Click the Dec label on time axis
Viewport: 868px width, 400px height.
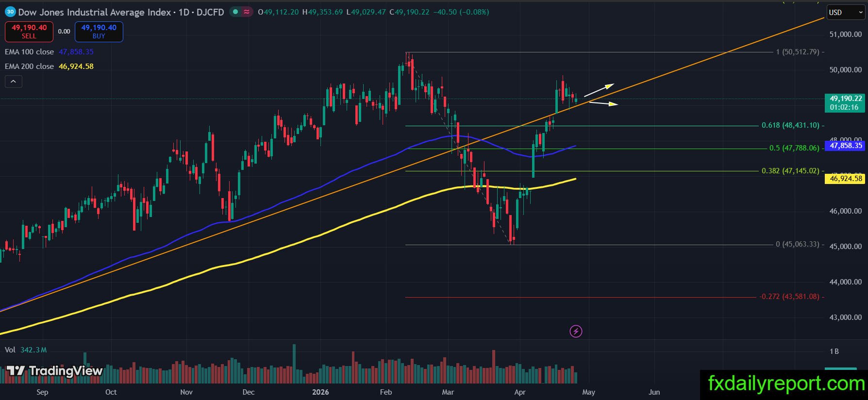click(x=249, y=392)
